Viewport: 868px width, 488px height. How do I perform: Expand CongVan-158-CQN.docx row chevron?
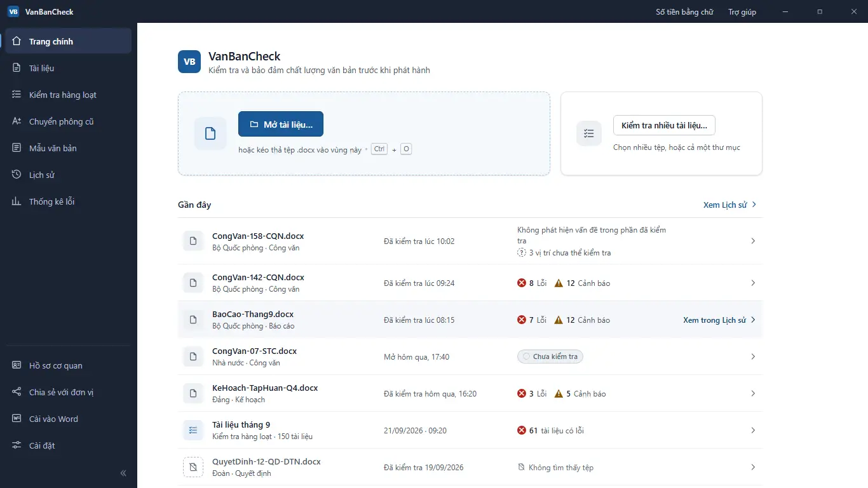tap(753, 241)
